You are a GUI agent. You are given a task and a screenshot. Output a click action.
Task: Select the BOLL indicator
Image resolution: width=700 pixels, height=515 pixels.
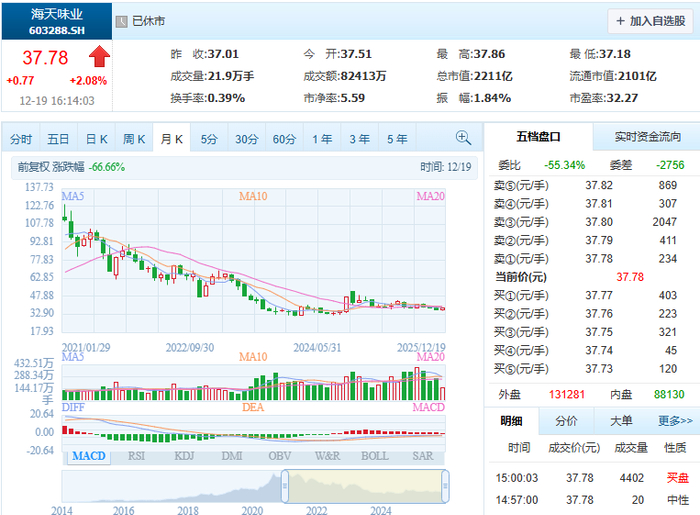375,456
